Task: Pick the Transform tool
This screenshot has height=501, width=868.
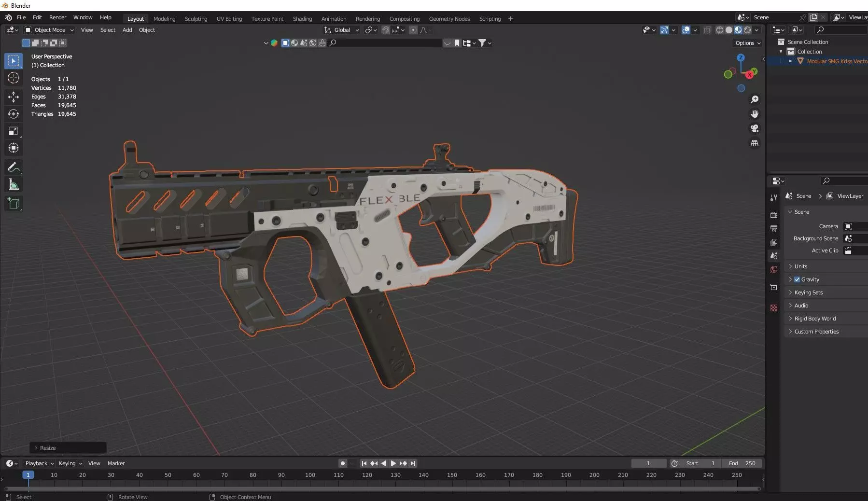Action: pos(14,148)
